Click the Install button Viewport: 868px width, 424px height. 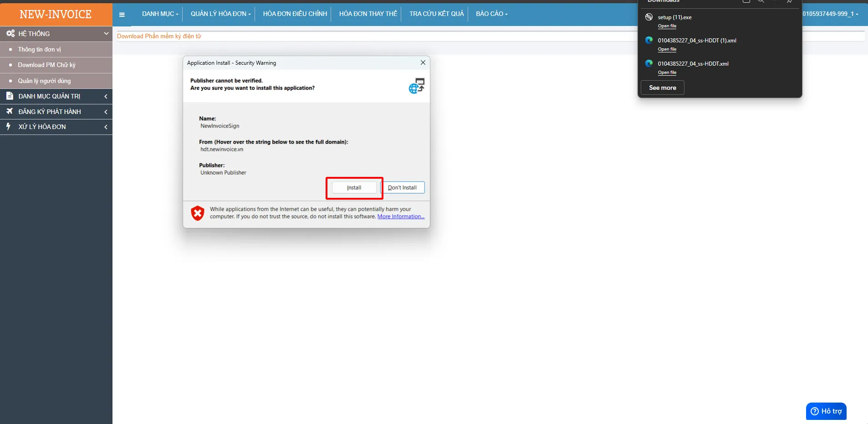point(354,187)
